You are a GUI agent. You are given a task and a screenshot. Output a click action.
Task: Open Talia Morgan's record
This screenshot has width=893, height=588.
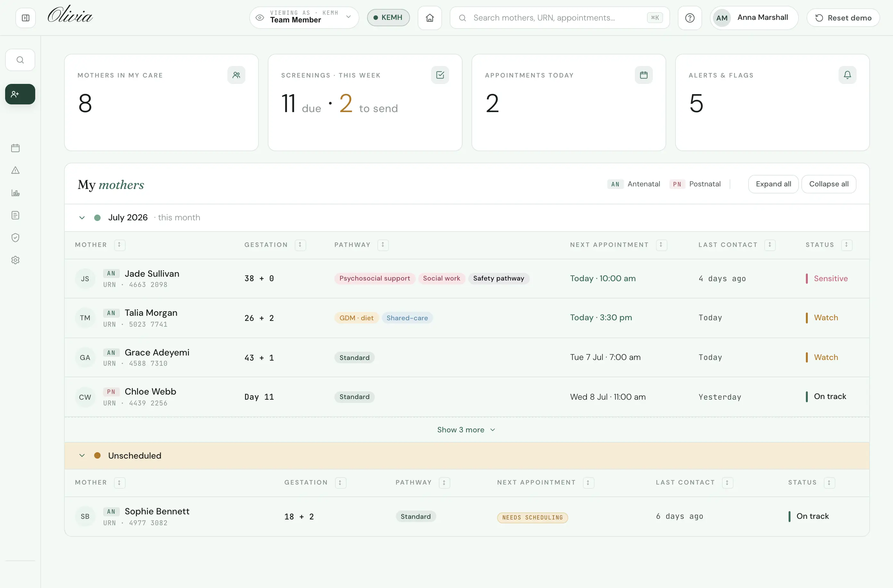467,318
